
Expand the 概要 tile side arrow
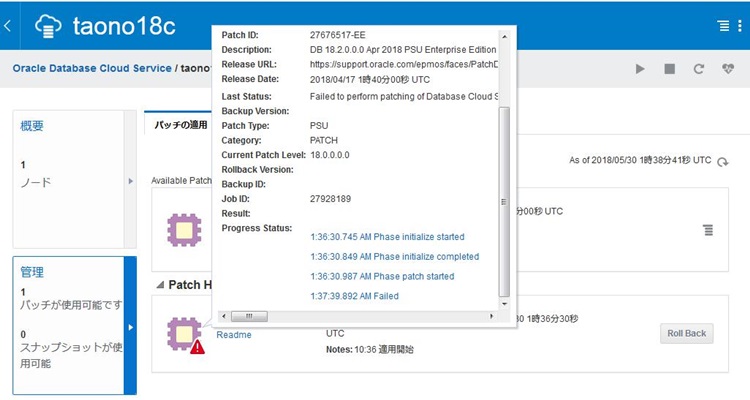pyautogui.click(x=130, y=181)
